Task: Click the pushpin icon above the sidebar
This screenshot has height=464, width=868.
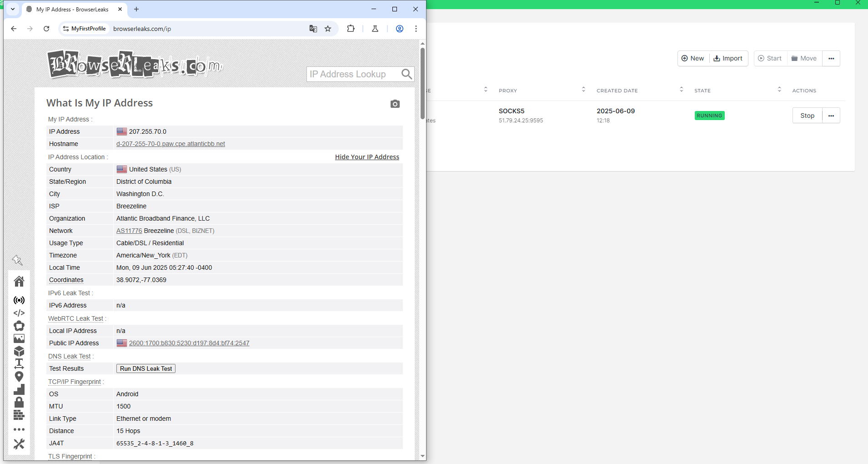Action: 17,260
